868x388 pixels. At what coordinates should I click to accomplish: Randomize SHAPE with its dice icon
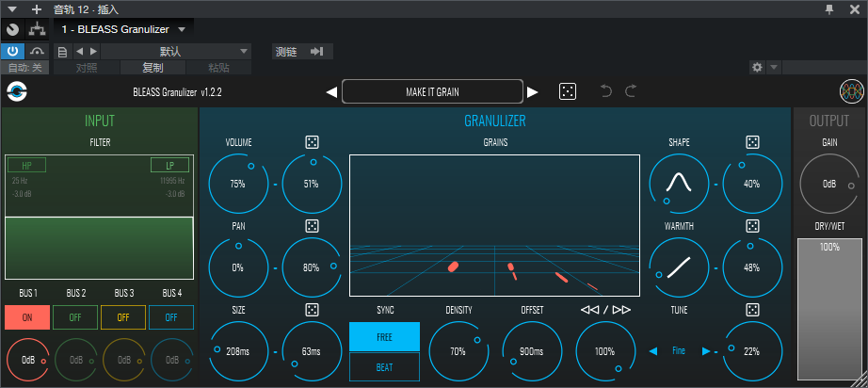click(752, 142)
